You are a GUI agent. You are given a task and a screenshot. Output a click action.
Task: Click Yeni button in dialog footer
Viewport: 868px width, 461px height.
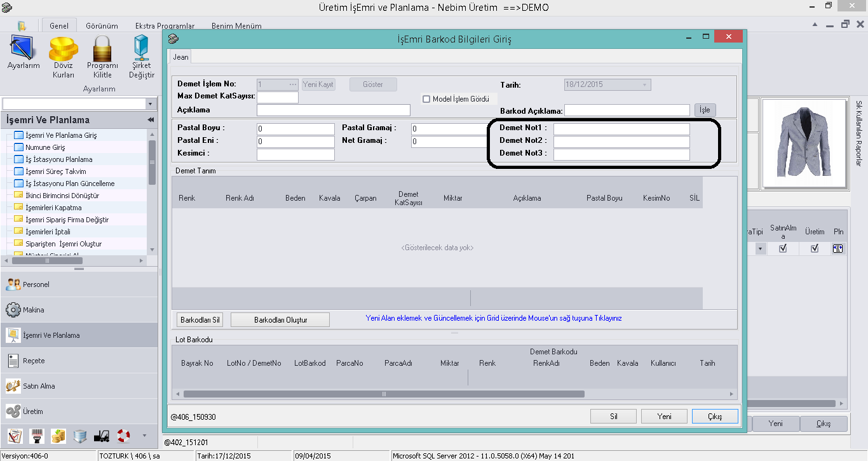(665, 417)
